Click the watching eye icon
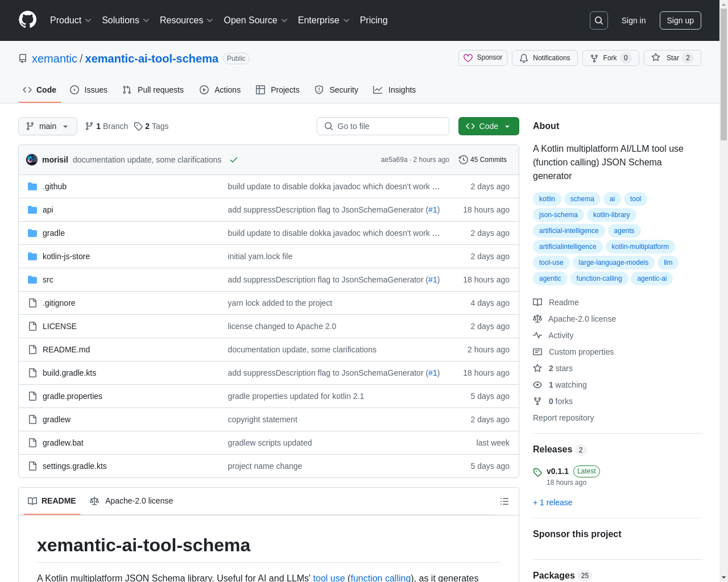728x582 pixels. [x=537, y=385]
